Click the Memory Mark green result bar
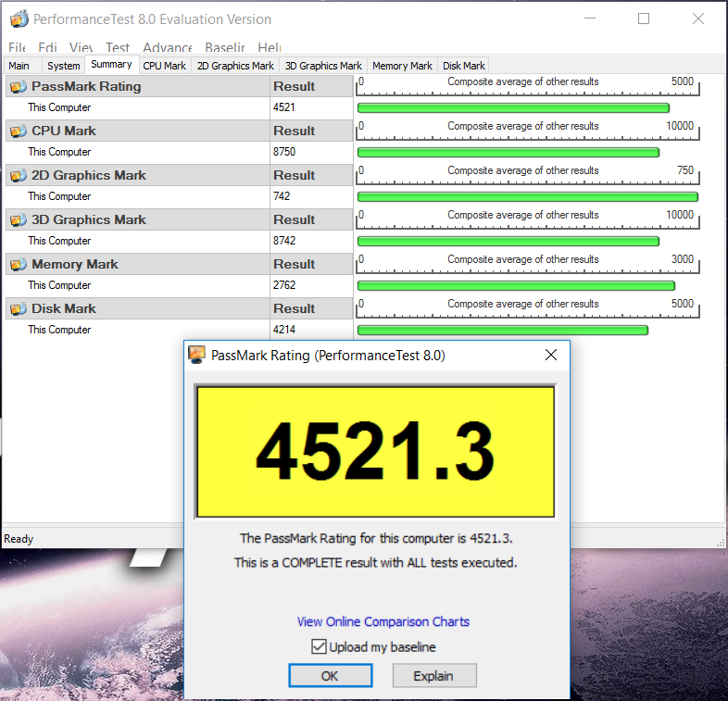 pos(516,286)
